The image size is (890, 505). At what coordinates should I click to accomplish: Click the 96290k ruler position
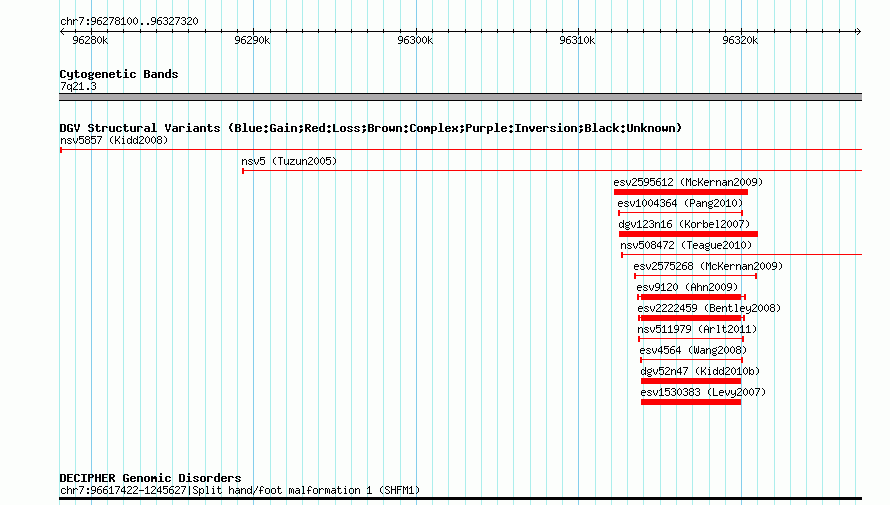pyautogui.click(x=252, y=40)
